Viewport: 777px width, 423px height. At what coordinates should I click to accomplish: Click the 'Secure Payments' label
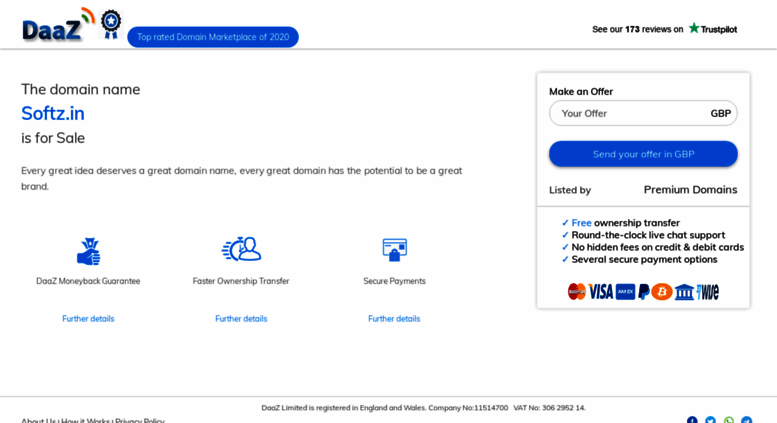pos(394,281)
